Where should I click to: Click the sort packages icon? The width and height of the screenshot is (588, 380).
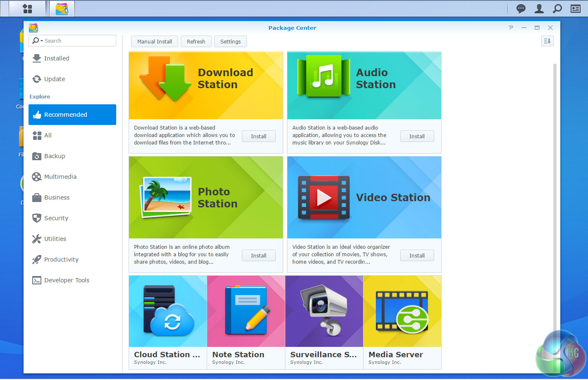(547, 41)
